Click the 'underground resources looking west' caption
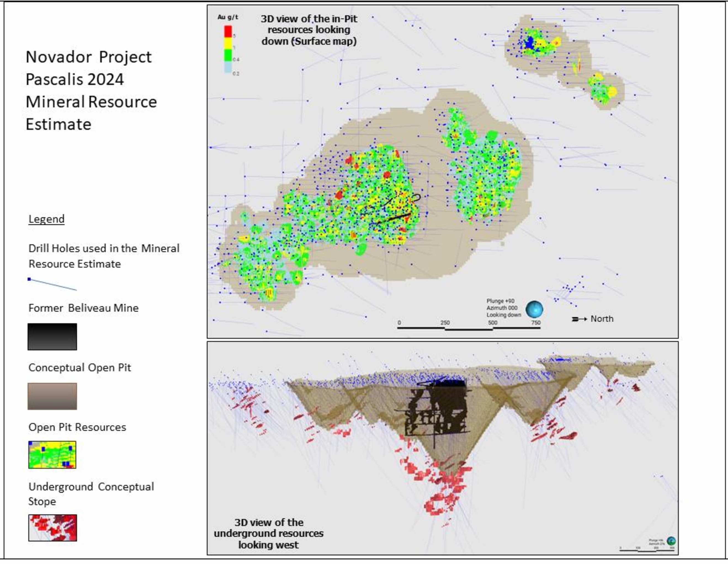 [269, 533]
